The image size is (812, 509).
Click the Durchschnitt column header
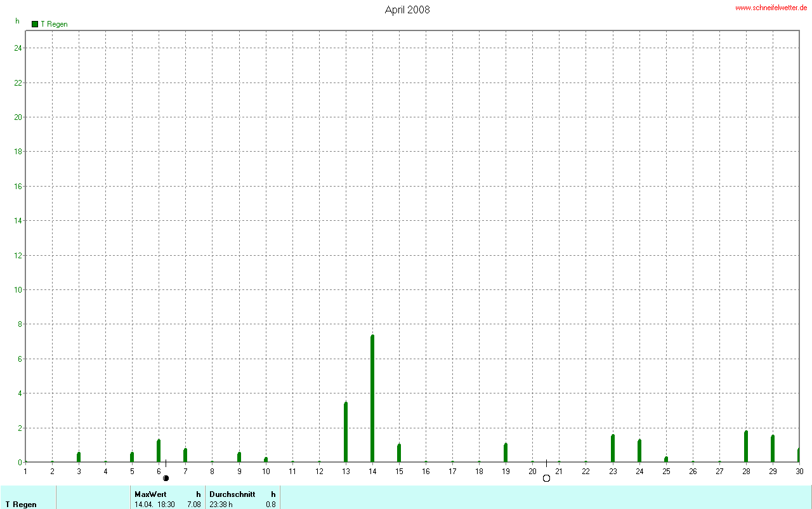[x=232, y=494]
